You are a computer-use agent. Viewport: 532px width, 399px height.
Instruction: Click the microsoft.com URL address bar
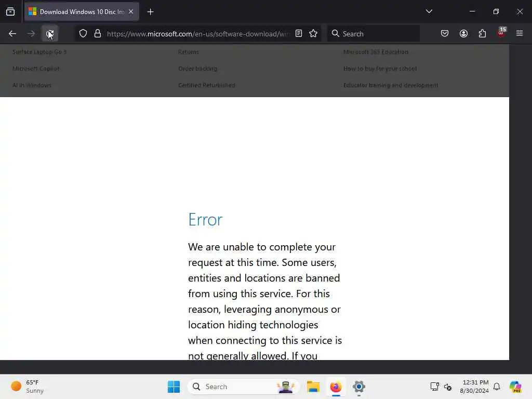coord(198,34)
